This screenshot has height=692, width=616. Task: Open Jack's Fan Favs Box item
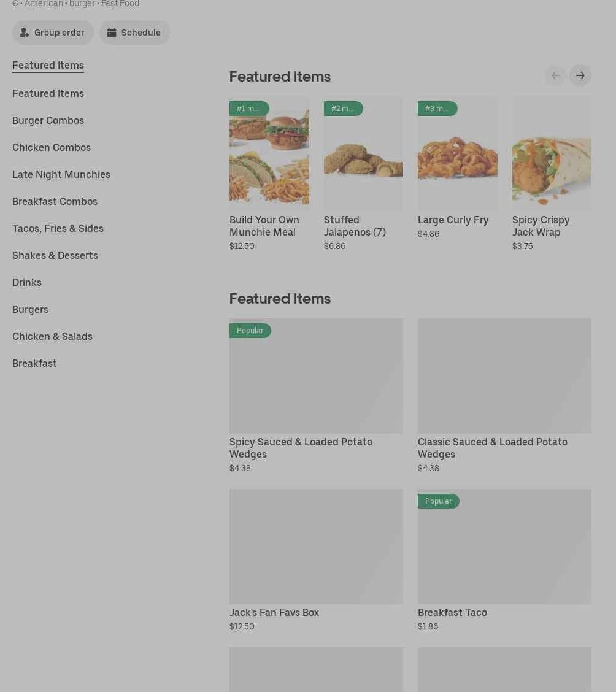click(x=316, y=546)
